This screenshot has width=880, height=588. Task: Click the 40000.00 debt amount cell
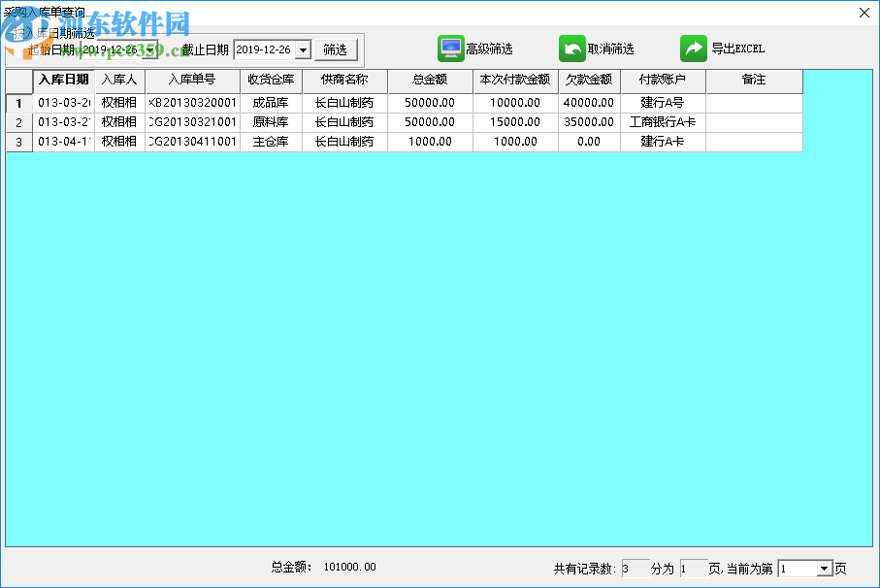coord(589,103)
